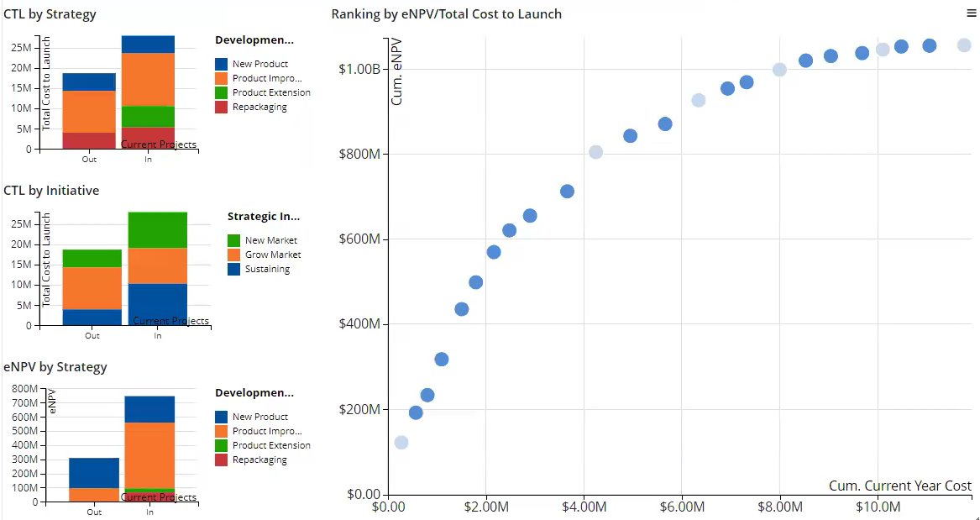Select the orange segment of the In bar in CTL by Strategy
This screenshot has width=980, height=520.
coord(148,79)
